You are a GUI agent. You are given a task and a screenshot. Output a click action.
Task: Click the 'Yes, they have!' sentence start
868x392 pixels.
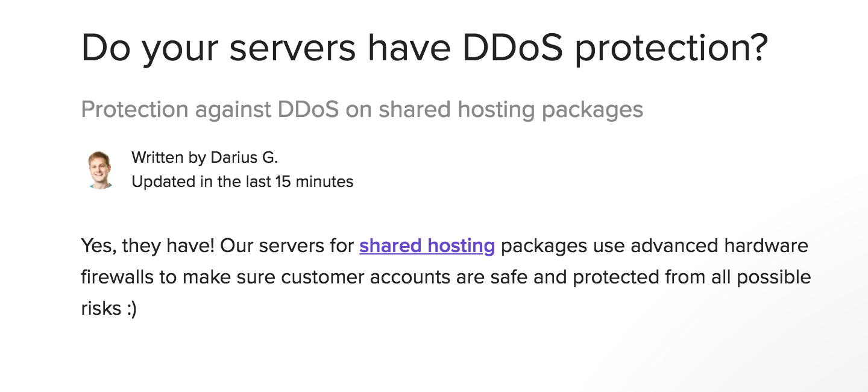click(x=148, y=246)
